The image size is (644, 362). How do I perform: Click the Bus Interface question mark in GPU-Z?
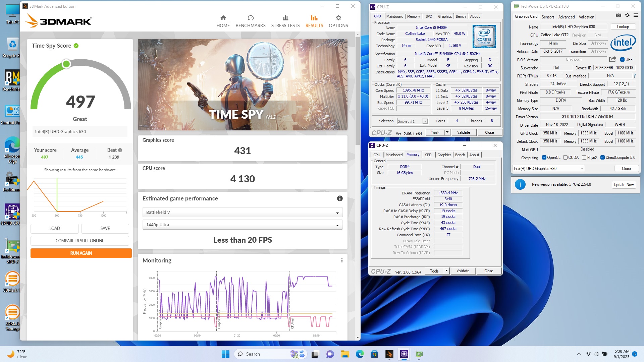635,76
